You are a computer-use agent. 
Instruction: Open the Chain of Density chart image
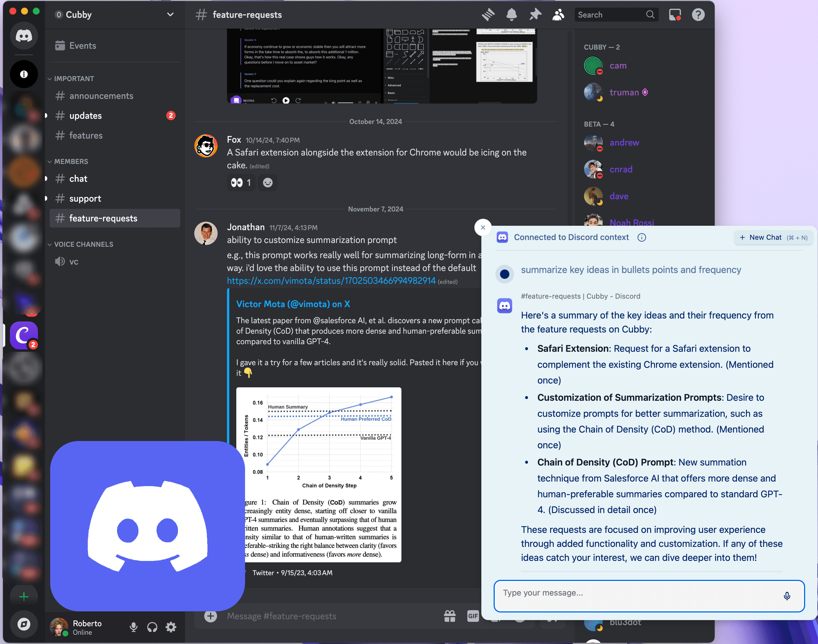click(x=319, y=475)
